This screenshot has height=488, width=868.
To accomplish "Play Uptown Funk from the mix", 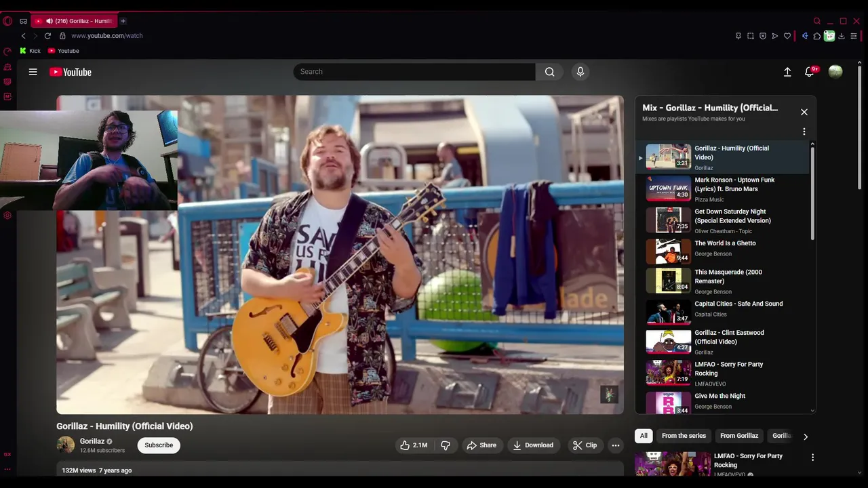I will coord(722,189).
